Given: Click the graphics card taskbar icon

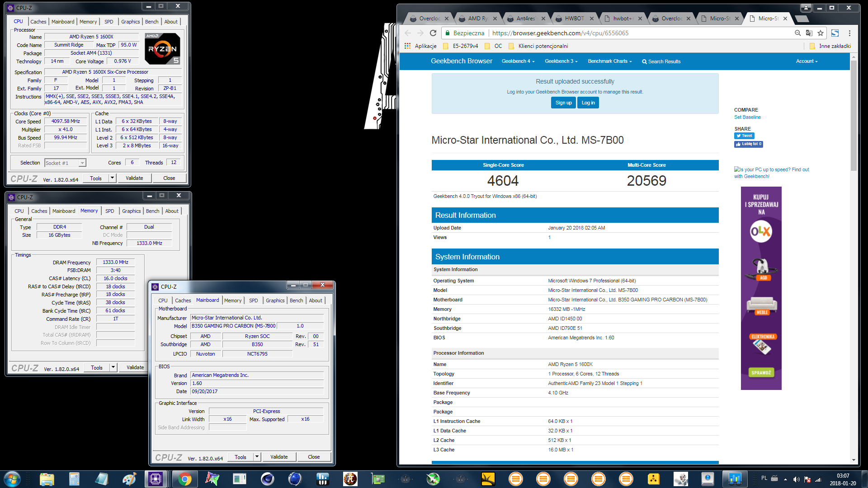Looking at the screenshot, I should [377, 479].
